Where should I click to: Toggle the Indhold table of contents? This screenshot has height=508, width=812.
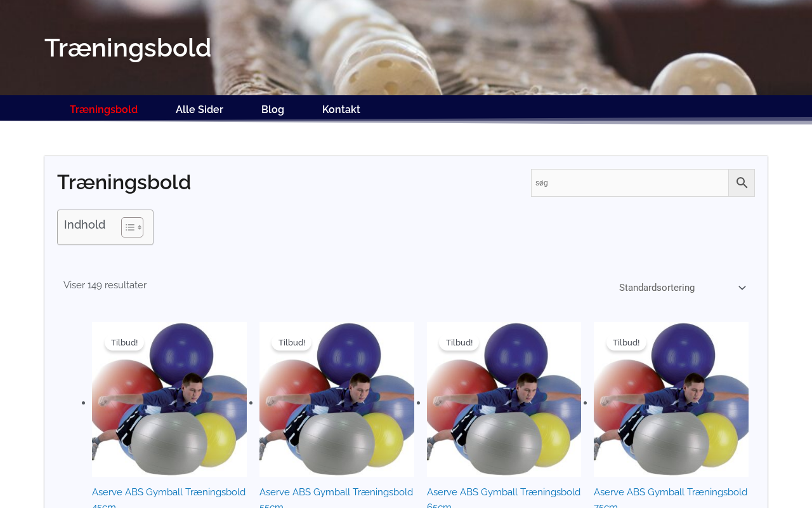tap(132, 227)
